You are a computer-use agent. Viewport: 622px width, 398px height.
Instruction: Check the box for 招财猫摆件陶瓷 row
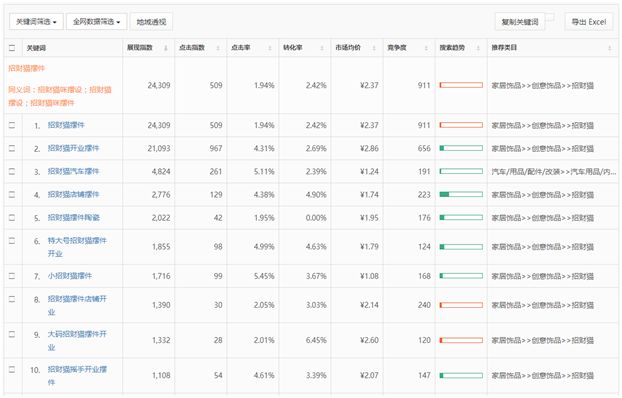12,217
